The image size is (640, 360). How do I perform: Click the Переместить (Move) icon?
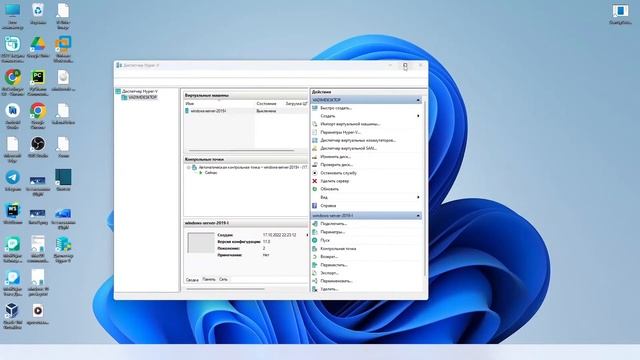pos(315,265)
